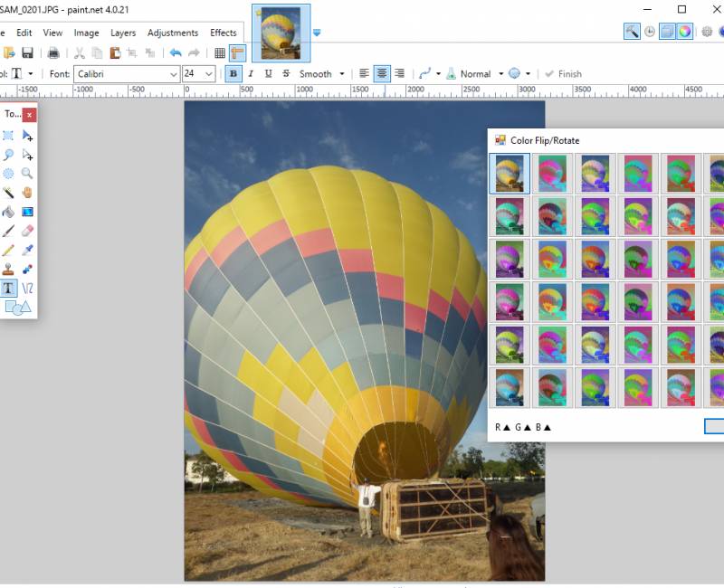724x588 pixels.
Task: Select the Move Selected Pixels tool
Action: [27, 135]
